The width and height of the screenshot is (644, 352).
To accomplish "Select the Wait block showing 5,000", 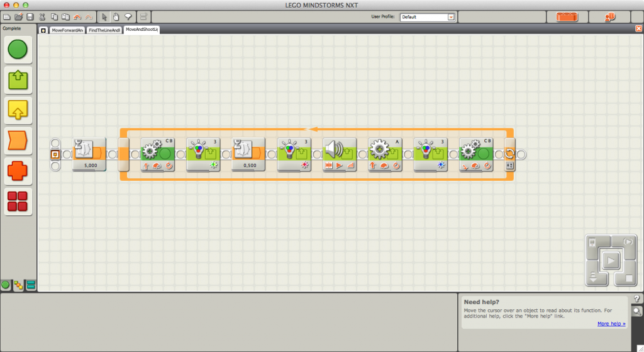I will coord(89,154).
